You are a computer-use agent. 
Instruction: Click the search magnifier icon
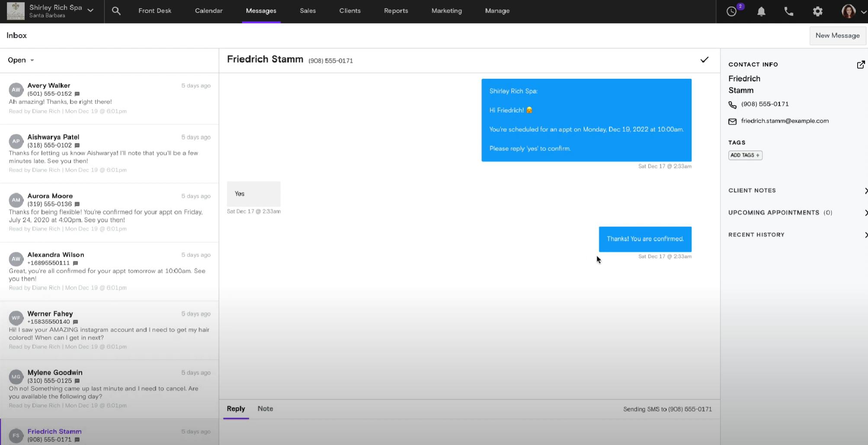click(x=116, y=11)
